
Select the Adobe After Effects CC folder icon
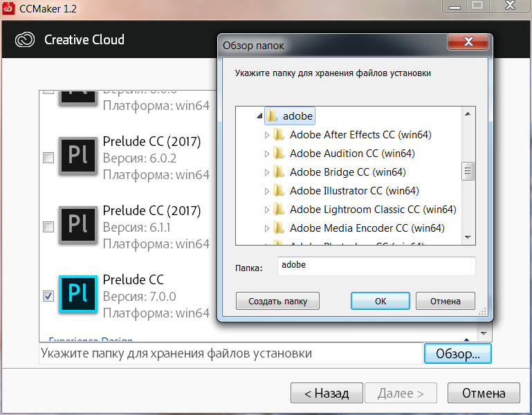278,135
